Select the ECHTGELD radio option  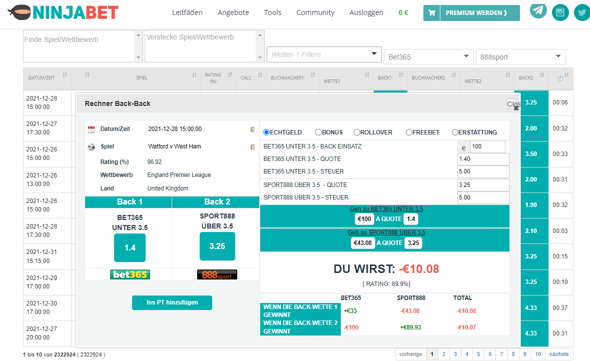coord(266,132)
